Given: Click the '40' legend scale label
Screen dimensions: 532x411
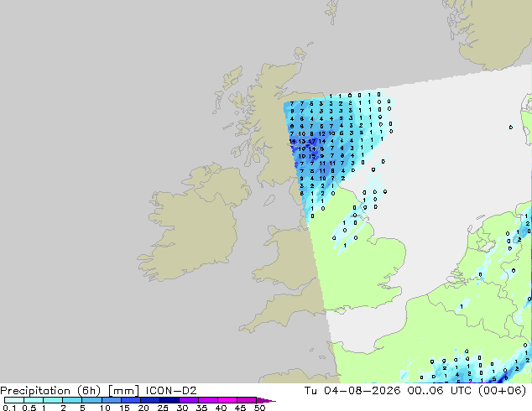Looking at the screenshot, I should click(x=221, y=408).
